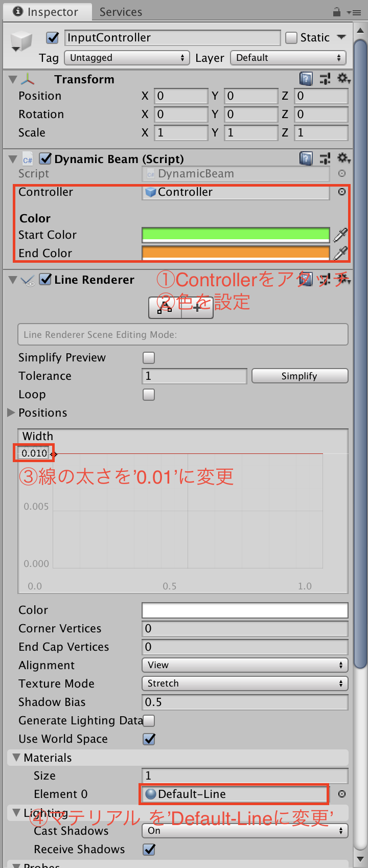Open Dynamic Beam script help icon
Screen dimensions: 368x868
point(306,158)
